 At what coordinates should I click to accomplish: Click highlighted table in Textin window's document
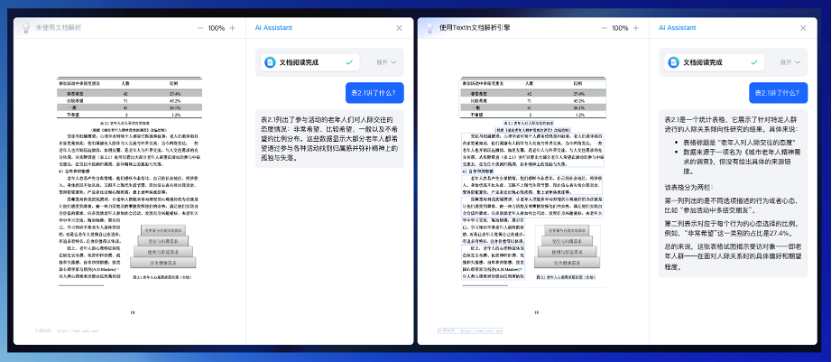pos(533,98)
